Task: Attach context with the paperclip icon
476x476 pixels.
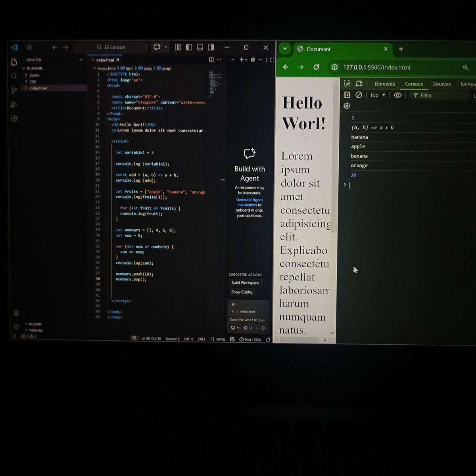Action: coord(233,304)
